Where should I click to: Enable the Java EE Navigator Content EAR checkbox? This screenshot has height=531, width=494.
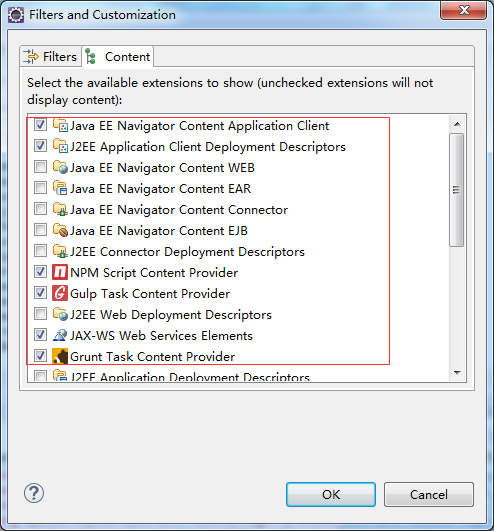click(x=40, y=188)
